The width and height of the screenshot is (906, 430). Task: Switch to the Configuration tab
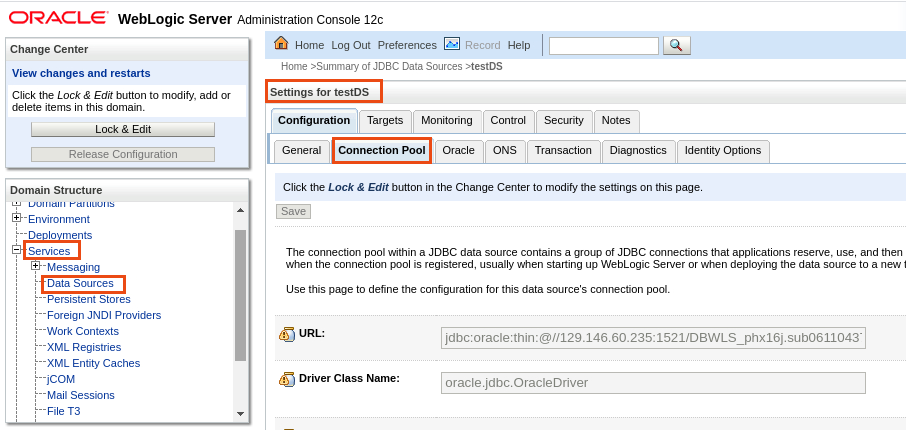coord(314,121)
